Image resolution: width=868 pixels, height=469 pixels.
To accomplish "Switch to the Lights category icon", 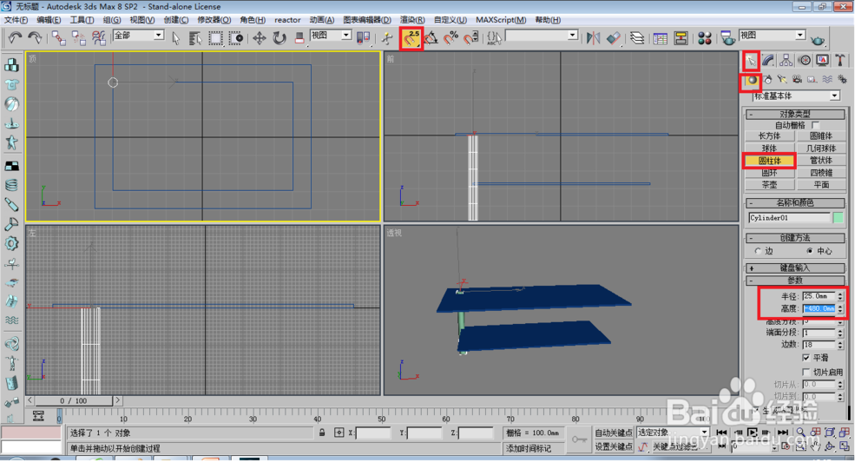I will coord(782,80).
